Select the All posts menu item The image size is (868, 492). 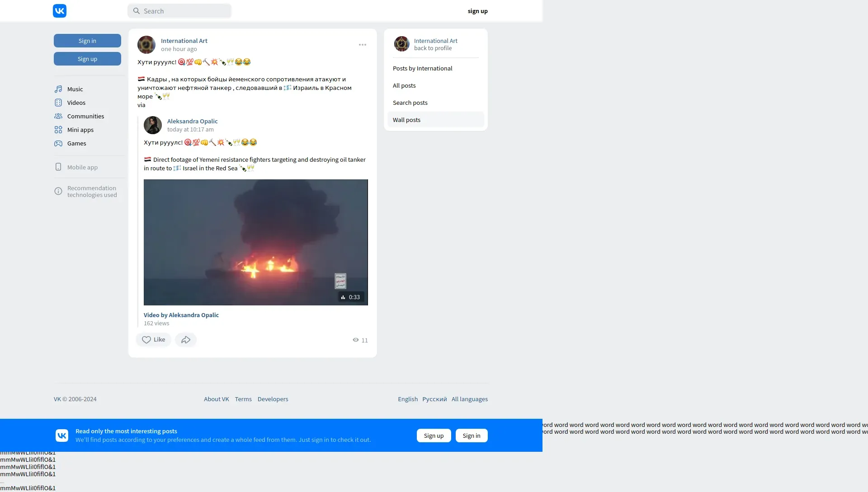(x=404, y=85)
